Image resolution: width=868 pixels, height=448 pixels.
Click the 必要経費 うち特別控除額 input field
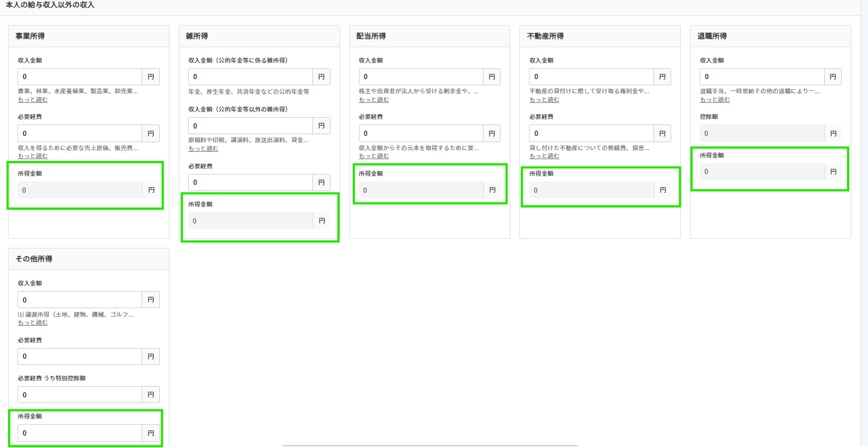pyautogui.click(x=80, y=395)
